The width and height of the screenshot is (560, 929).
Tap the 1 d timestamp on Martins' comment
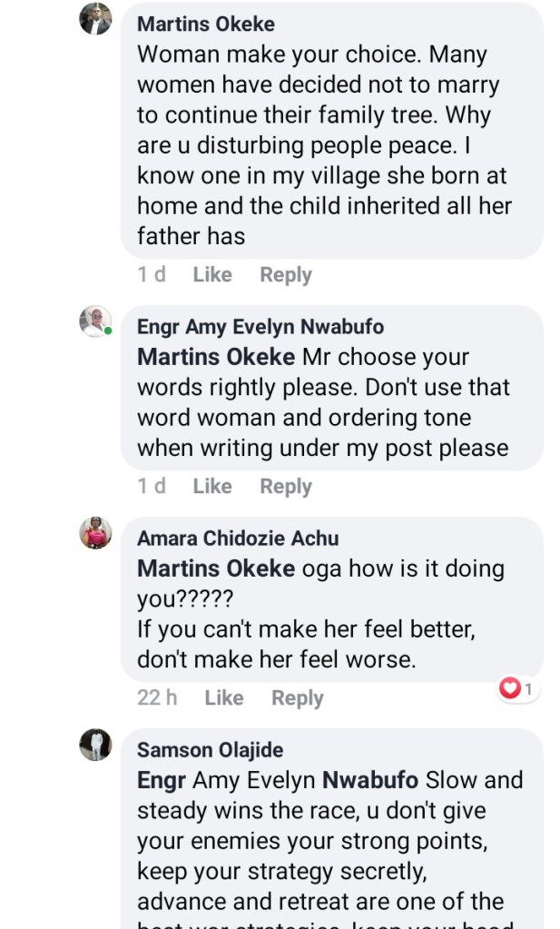(x=152, y=274)
